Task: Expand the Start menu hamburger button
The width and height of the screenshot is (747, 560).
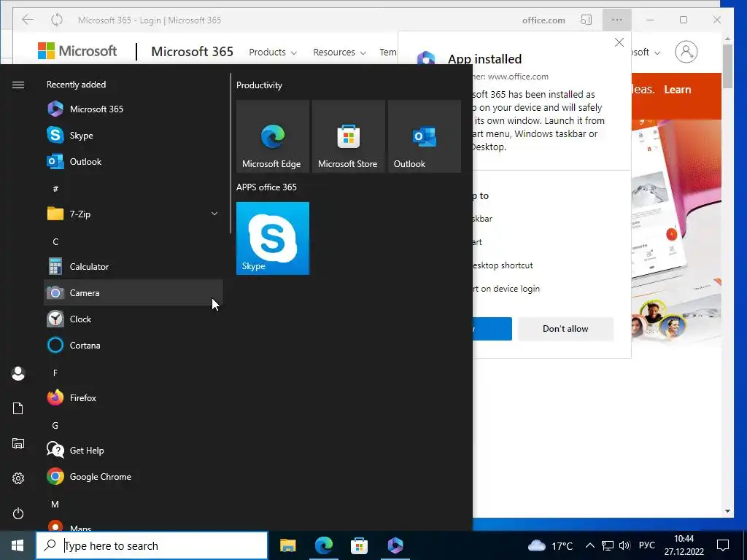Action: (18, 85)
